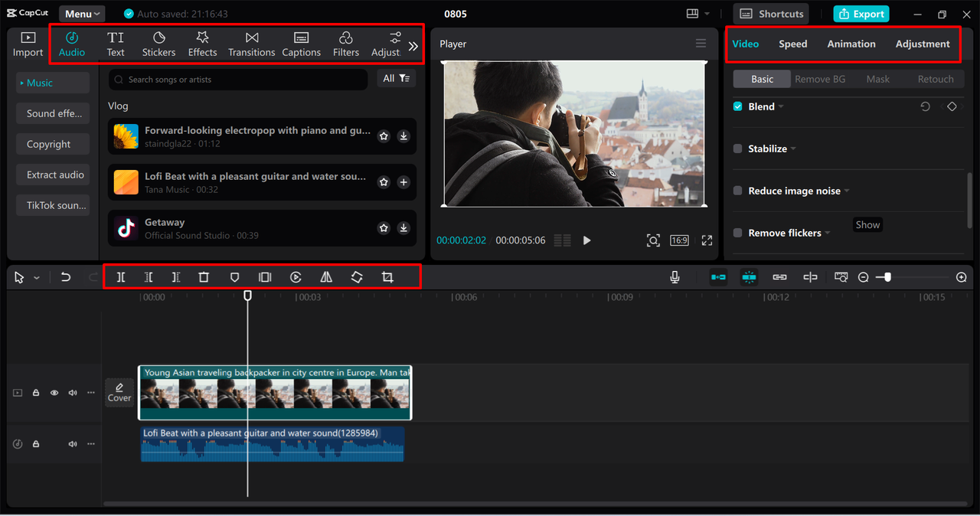This screenshot has width=980, height=516.
Task: Toggle main track magnet
Action: point(718,277)
